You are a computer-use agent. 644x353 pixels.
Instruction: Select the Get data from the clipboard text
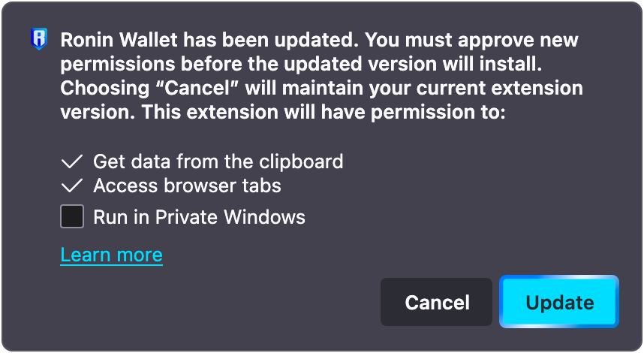218,161
